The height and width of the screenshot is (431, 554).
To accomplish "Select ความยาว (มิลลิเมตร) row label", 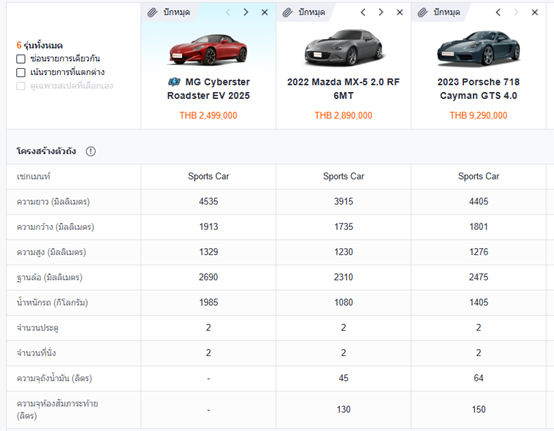I will click(x=53, y=202).
